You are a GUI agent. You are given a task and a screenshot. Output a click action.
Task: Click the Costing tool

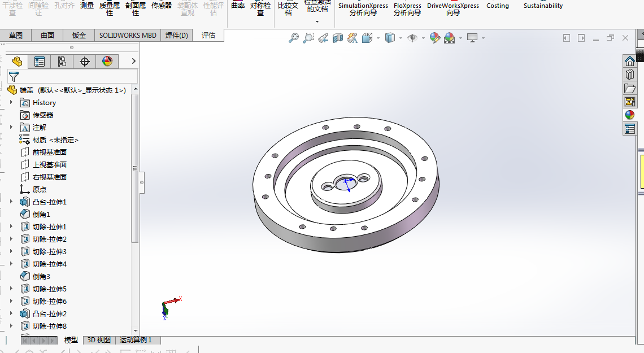tap(498, 6)
